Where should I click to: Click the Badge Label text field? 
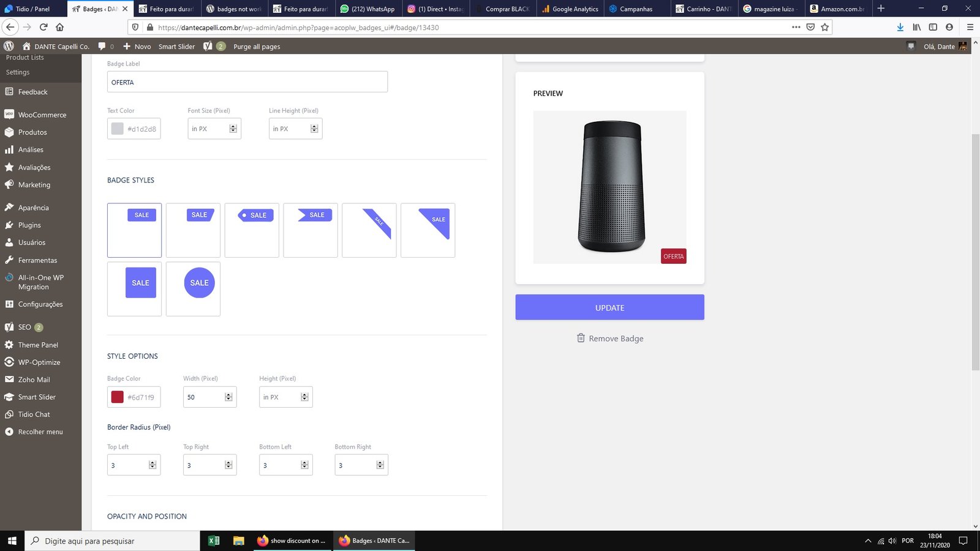click(247, 82)
